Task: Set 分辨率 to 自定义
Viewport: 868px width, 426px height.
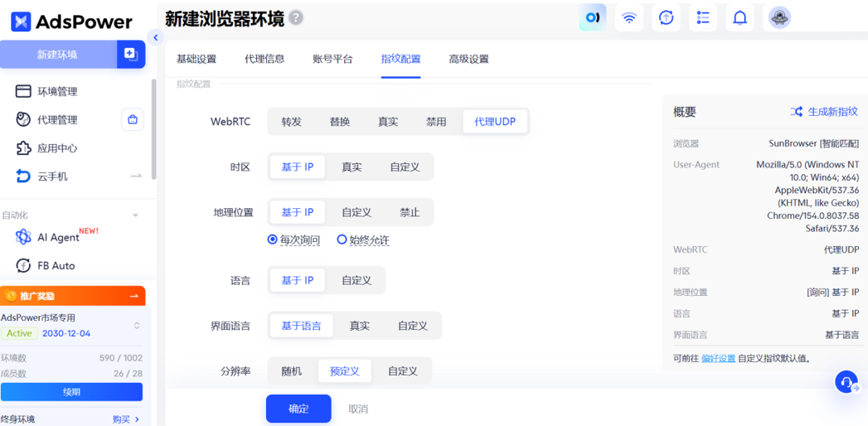Action: point(402,370)
